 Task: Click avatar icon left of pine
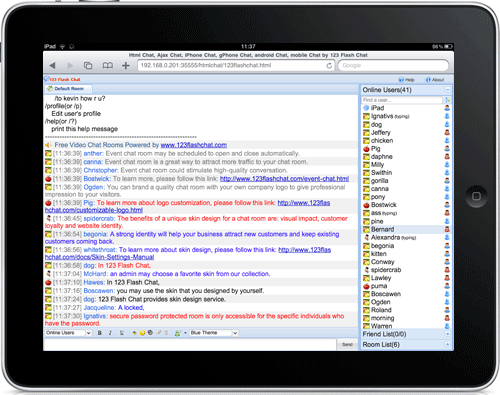click(366, 221)
